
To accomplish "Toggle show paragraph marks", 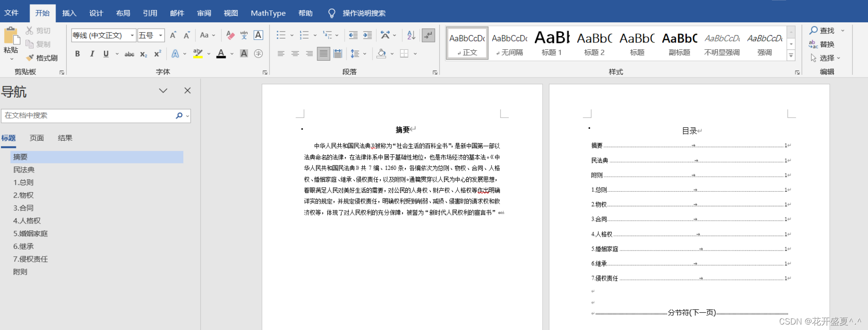I will (x=428, y=35).
